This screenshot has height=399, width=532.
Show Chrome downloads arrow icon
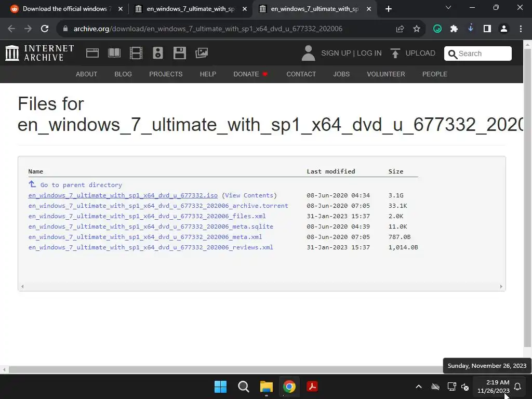pyautogui.click(x=471, y=29)
